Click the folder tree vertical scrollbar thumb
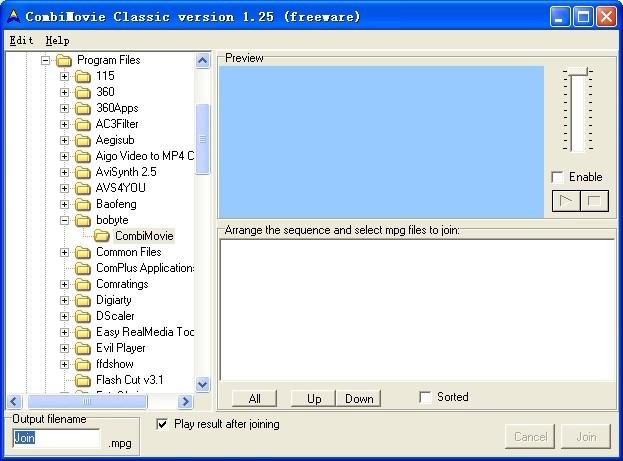Image resolution: width=623 pixels, height=461 pixels. click(x=203, y=139)
